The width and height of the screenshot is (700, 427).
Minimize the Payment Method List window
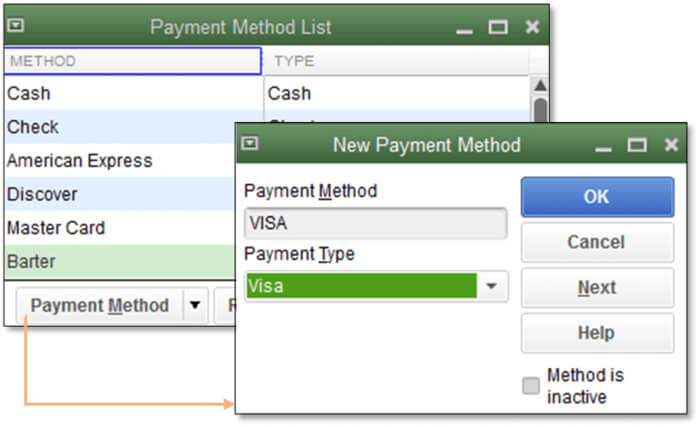pyautogui.click(x=464, y=31)
